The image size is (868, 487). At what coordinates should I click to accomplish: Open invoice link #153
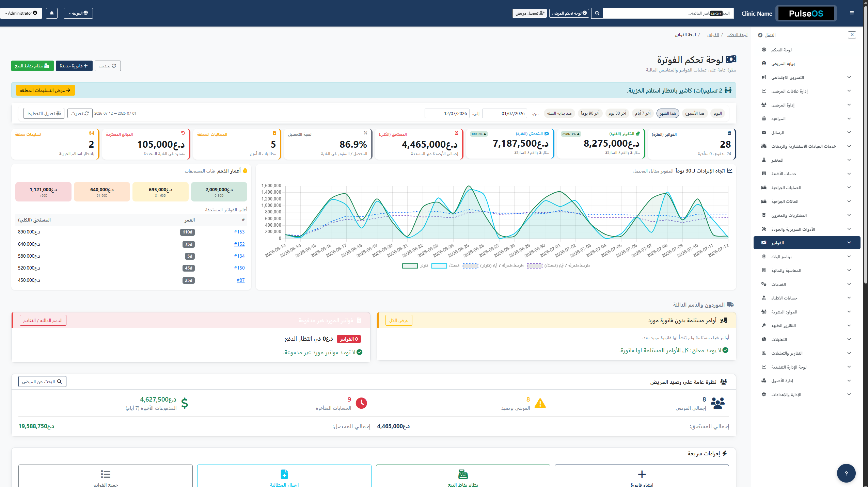[239, 232]
